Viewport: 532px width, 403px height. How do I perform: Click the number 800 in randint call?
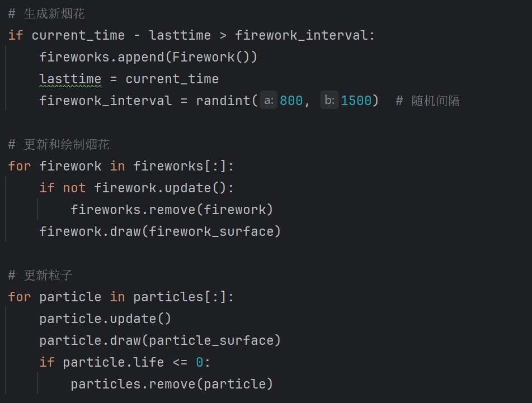[x=291, y=101]
